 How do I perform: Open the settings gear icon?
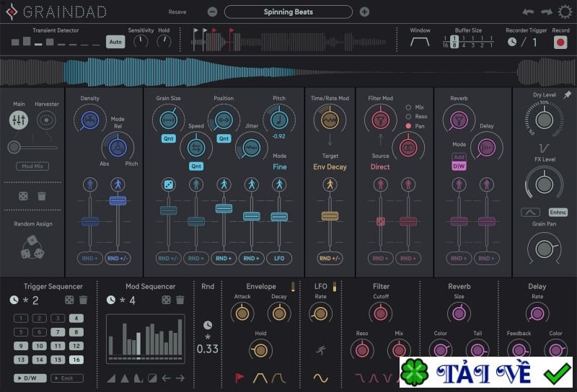565,12
